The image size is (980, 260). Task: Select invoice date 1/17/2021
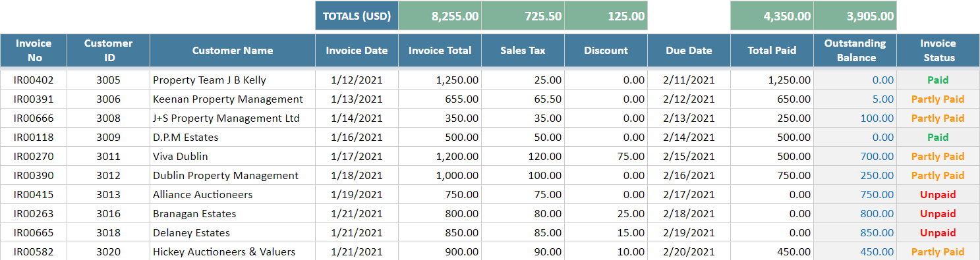tap(357, 157)
